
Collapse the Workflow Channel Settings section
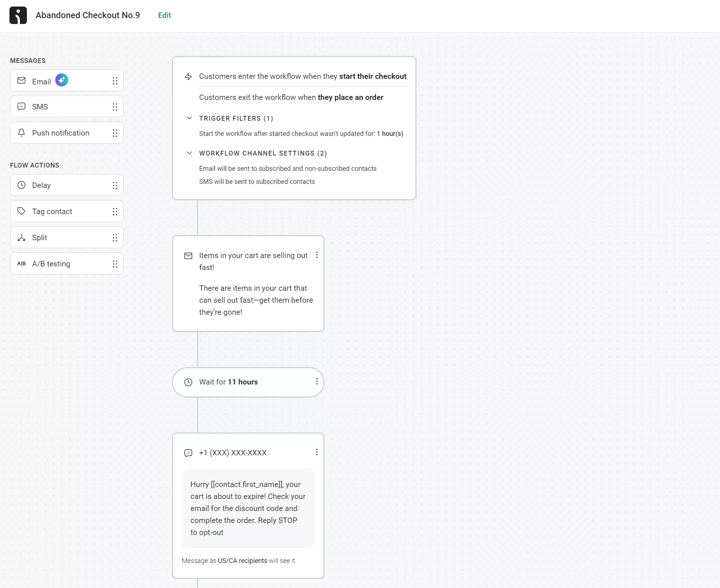189,153
